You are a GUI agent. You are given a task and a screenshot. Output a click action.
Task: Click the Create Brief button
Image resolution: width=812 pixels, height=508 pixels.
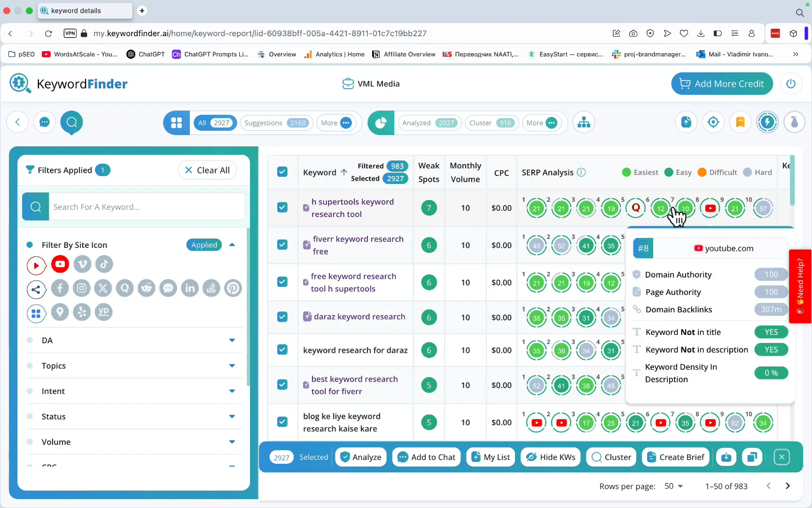[676, 457]
